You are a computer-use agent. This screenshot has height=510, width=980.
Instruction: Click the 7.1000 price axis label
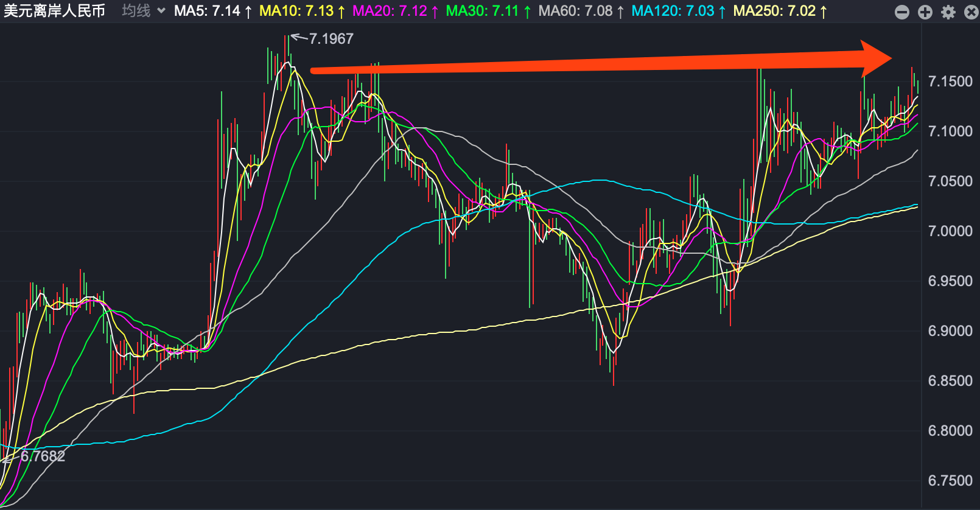tap(950, 131)
